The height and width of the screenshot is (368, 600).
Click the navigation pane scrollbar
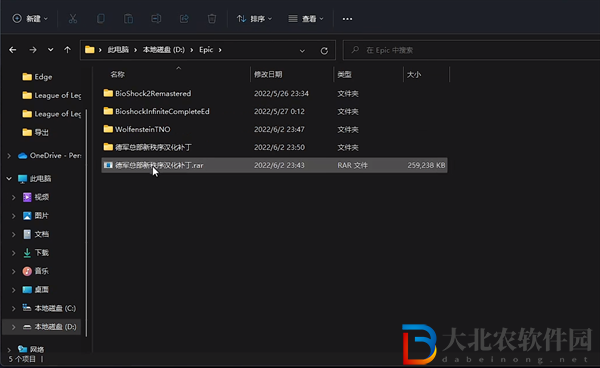(86, 223)
